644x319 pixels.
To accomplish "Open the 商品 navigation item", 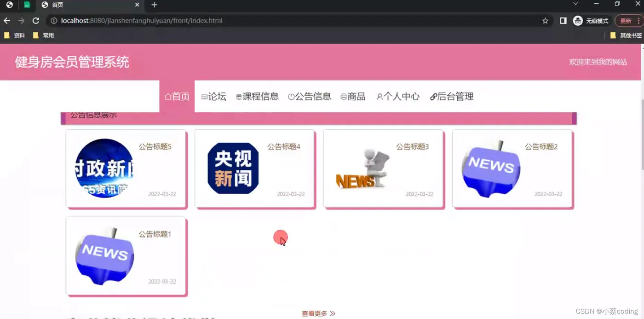I will click(x=353, y=96).
